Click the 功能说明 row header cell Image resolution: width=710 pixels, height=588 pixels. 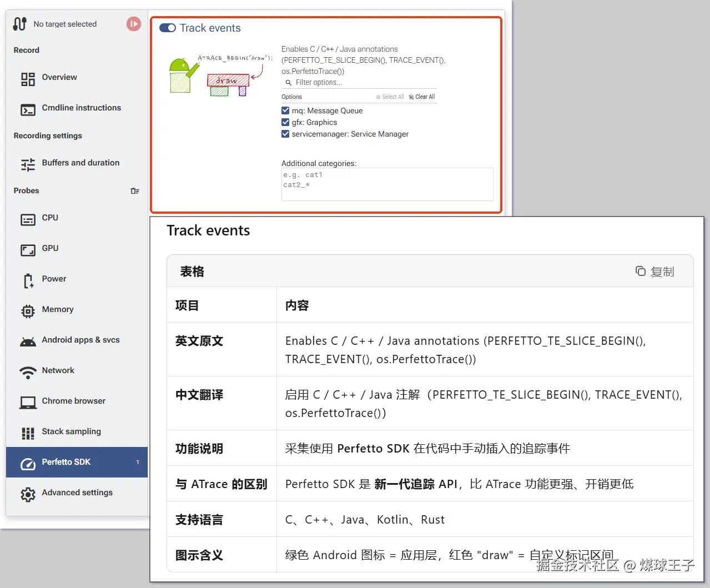pos(221,448)
